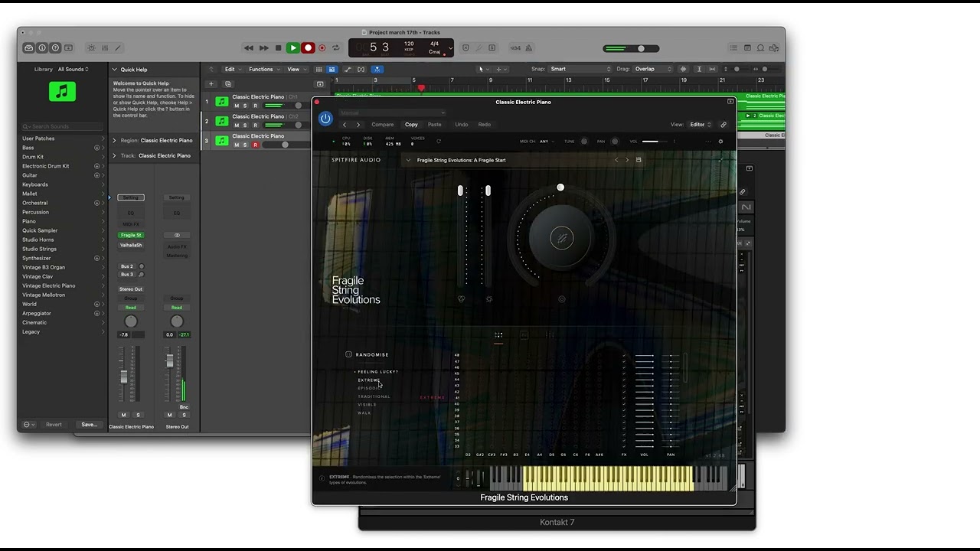The height and width of the screenshot is (551, 980).
Task: Fast forward the transport
Action: click(264, 48)
